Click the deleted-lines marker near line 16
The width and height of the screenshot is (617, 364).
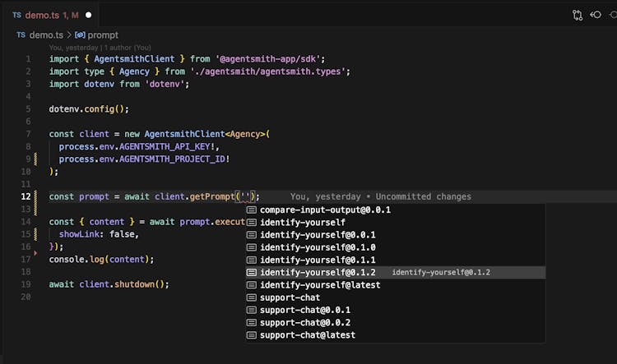tap(35, 253)
